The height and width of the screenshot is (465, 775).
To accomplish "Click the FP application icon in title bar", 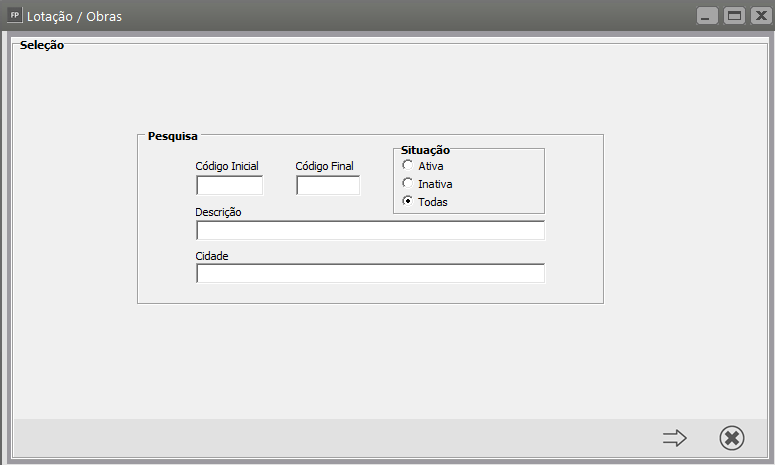I will [14, 15].
